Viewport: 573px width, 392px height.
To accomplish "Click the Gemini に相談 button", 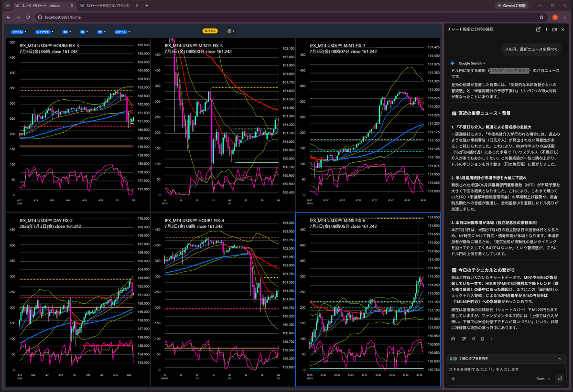I will pos(512,5).
